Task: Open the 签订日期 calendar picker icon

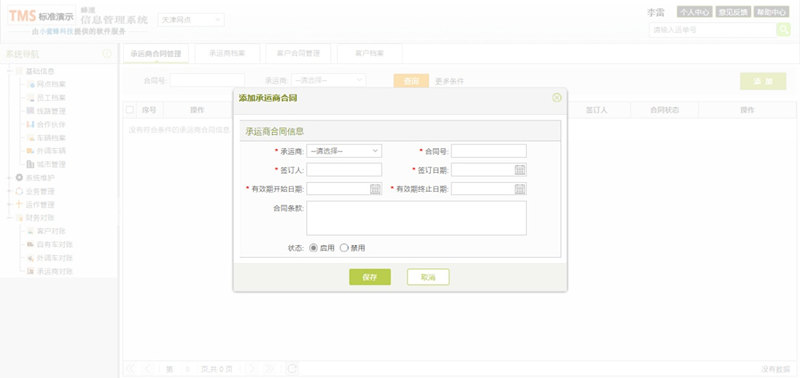Action: 520,170
